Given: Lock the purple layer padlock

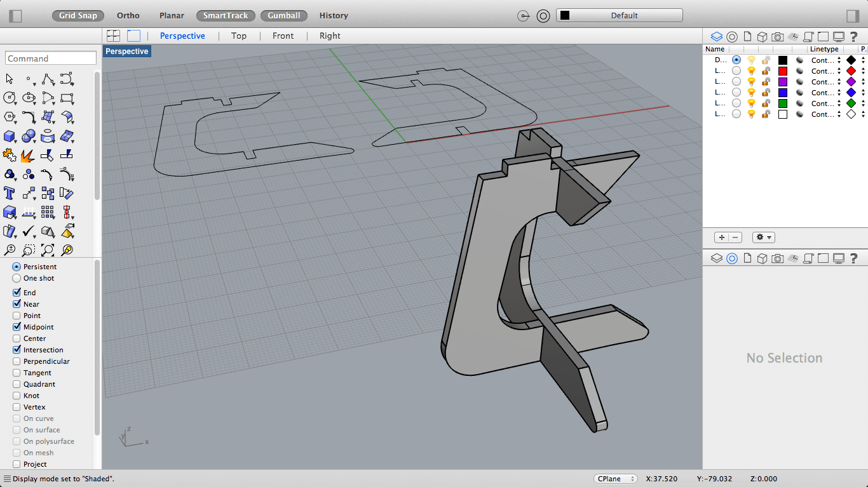Looking at the screenshot, I should point(766,82).
